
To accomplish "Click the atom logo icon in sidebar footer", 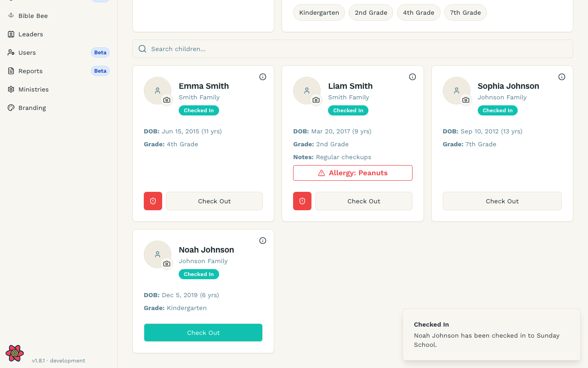I will tap(15, 353).
